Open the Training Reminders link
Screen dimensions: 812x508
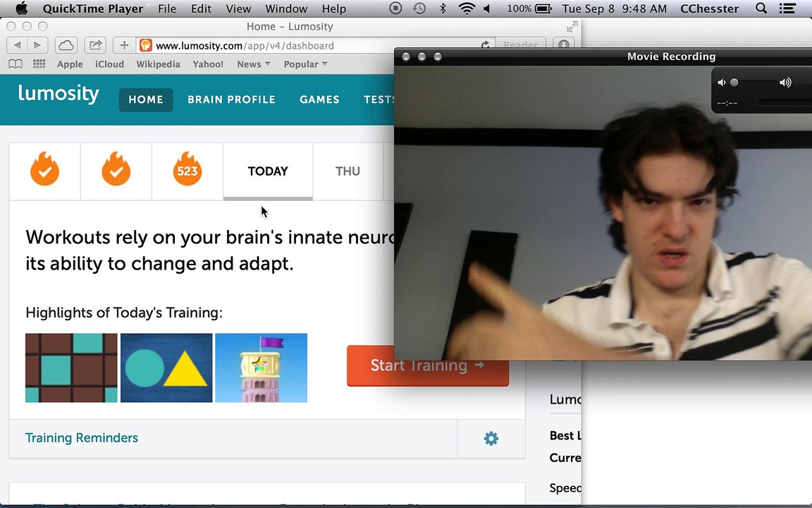(x=82, y=438)
